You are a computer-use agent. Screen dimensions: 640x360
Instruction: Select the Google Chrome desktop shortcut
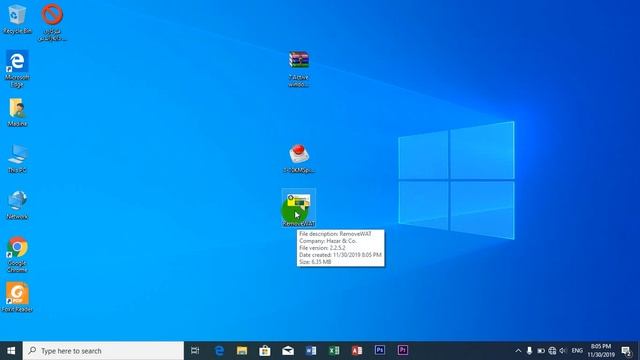tap(17, 254)
